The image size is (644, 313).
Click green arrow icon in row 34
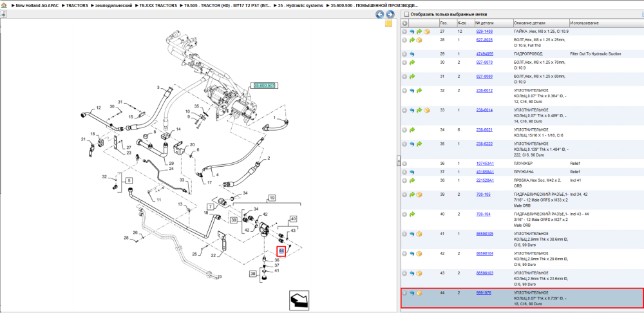tap(412, 130)
